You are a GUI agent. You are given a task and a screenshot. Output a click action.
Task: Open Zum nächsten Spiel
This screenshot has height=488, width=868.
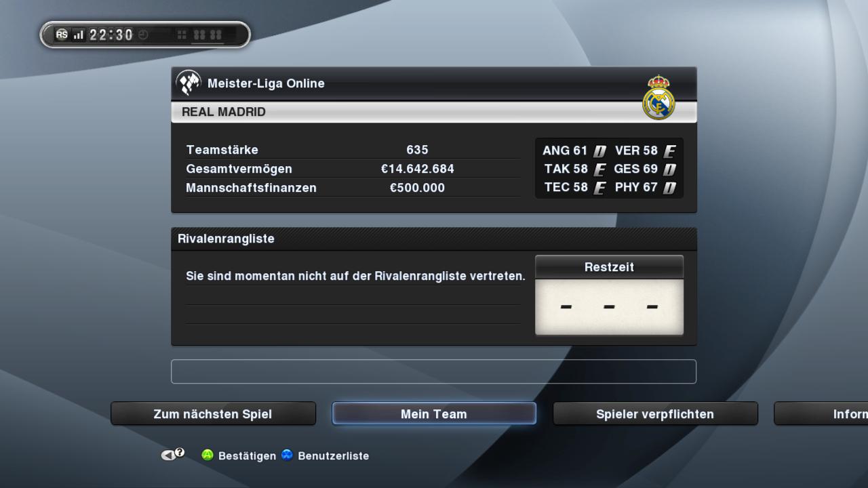tap(213, 413)
